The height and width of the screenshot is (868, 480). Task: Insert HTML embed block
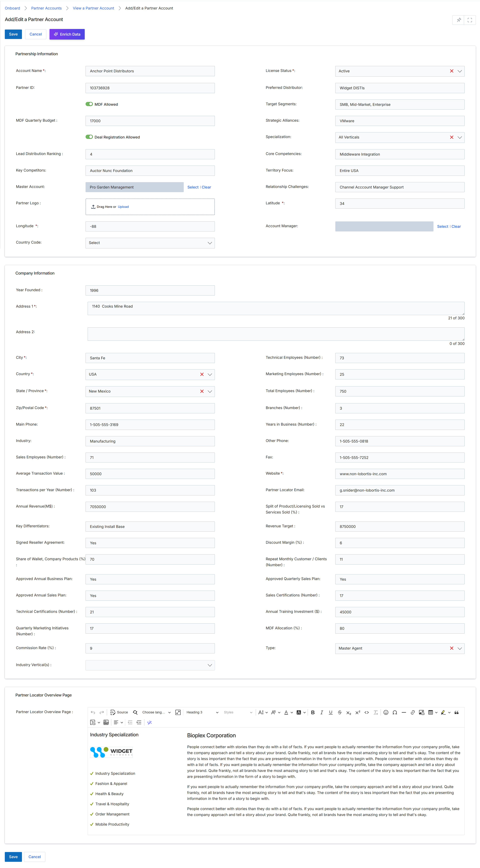click(106, 722)
